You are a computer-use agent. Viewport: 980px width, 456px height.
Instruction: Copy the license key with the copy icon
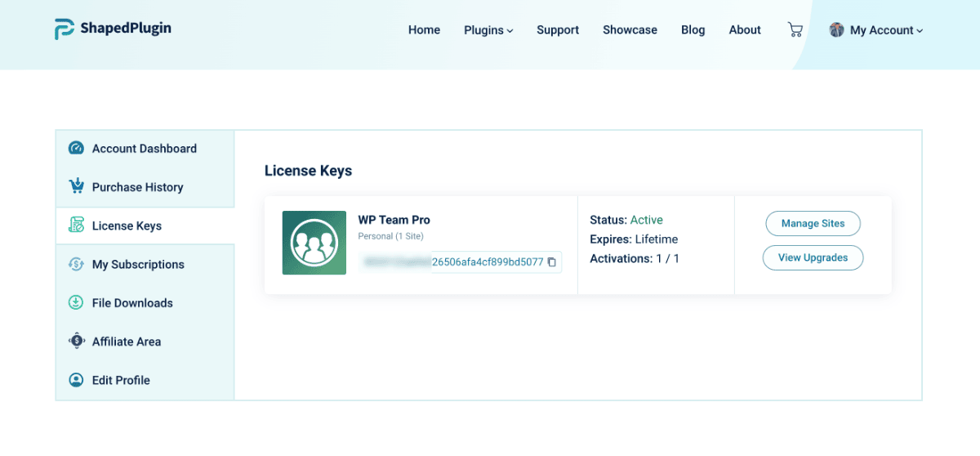pos(552,262)
